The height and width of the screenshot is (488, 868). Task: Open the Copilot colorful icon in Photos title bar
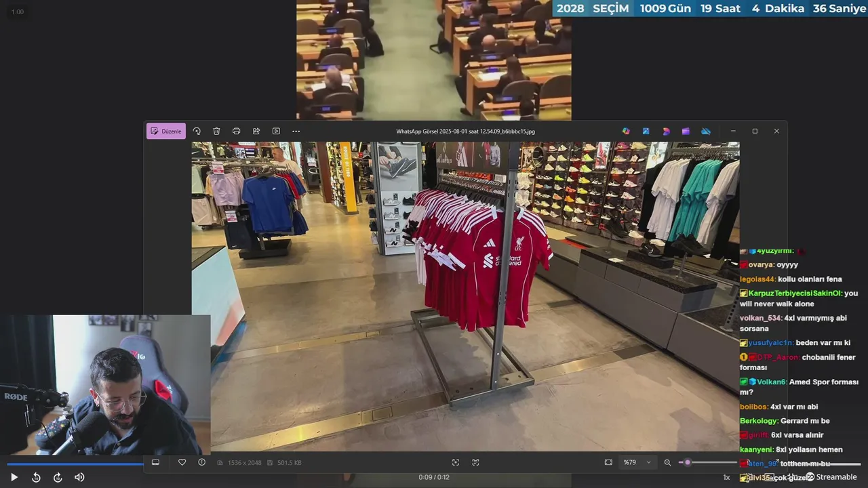pos(626,131)
